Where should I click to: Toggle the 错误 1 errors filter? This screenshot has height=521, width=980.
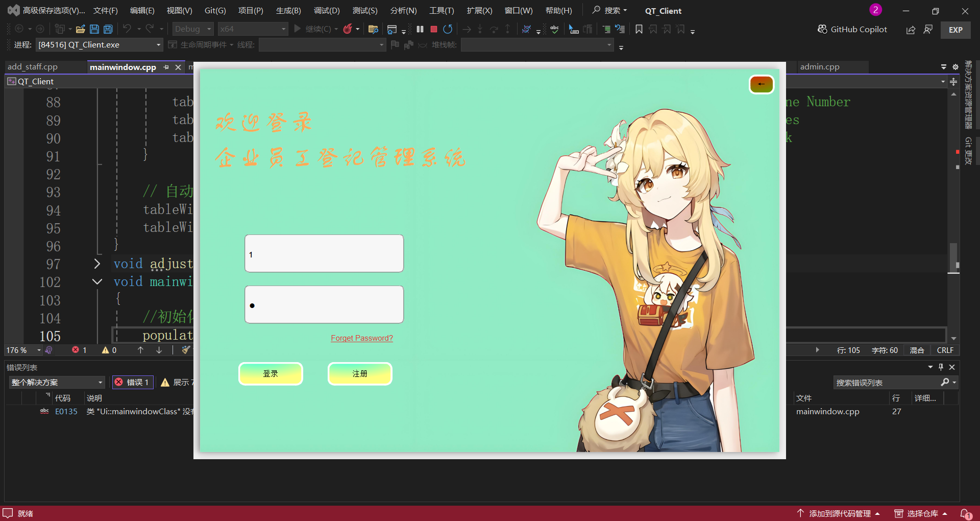tap(132, 382)
